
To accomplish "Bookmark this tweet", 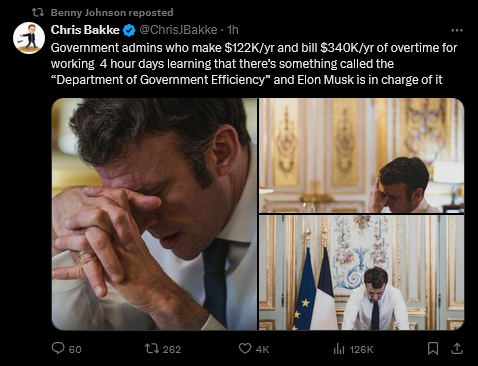I will [x=433, y=349].
